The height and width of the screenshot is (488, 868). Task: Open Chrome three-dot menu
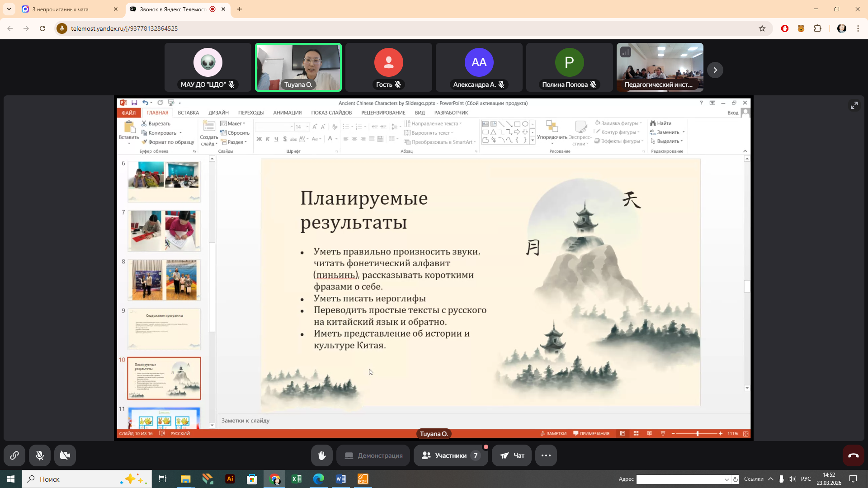click(858, 28)
